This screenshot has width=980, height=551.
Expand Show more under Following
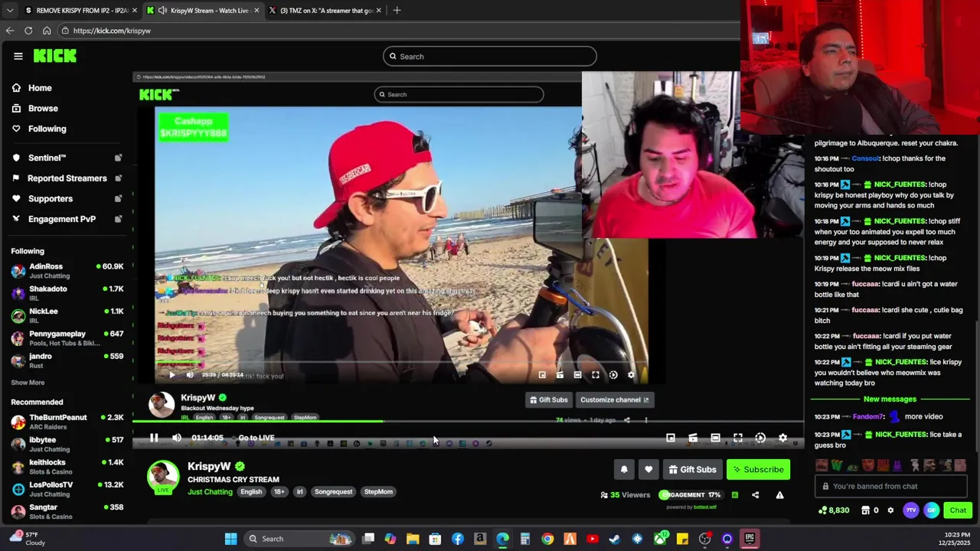click(x=28, y=383)
